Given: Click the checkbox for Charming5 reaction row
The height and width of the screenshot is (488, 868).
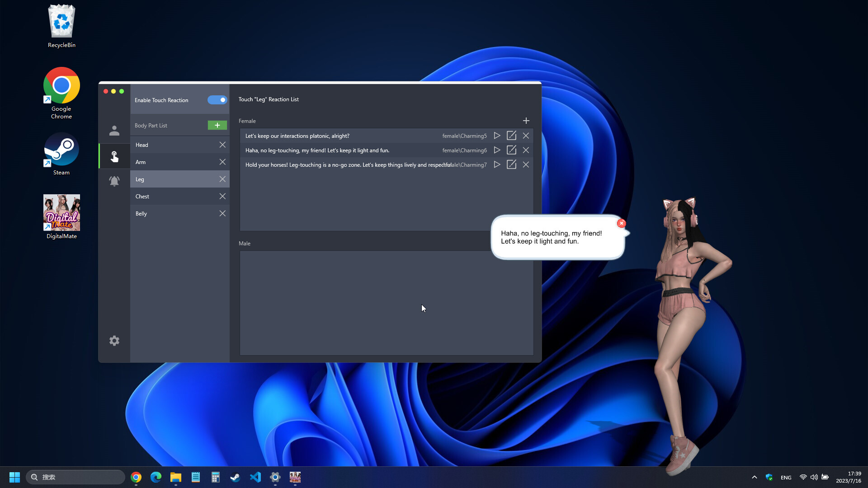Looking at the screenshot, I should coord(511,135).
